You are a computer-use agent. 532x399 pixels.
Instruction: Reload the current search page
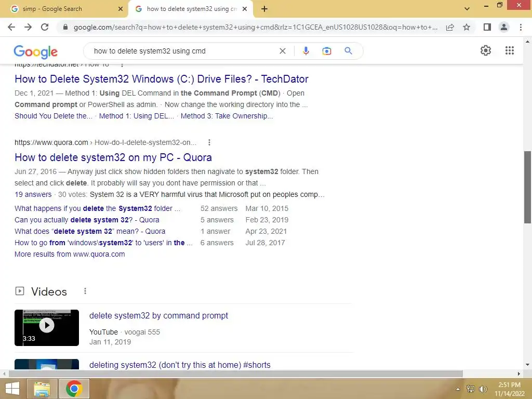click(45, 27)
